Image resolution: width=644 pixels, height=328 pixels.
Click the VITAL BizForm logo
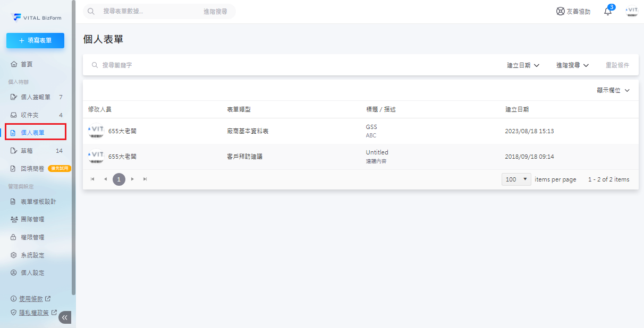click(x=36, y=18)
